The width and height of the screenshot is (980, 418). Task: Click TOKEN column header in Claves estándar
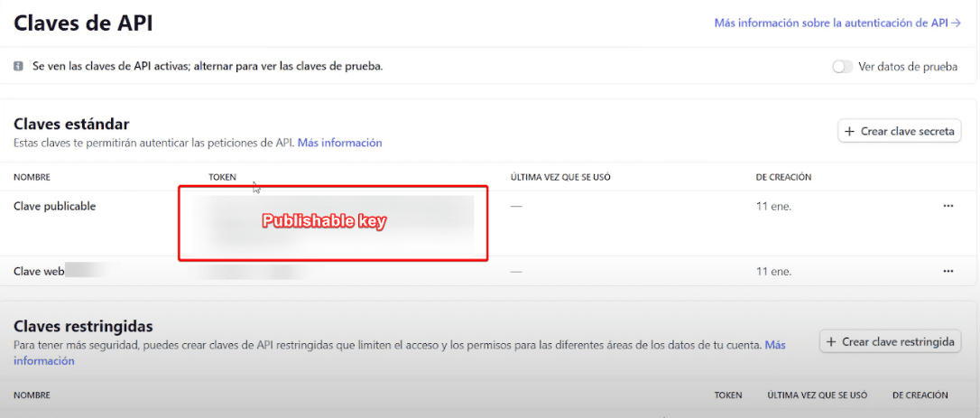[222, 177]
